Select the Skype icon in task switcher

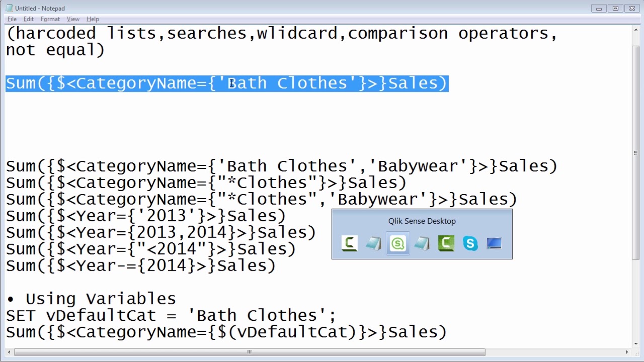(470, 244)
